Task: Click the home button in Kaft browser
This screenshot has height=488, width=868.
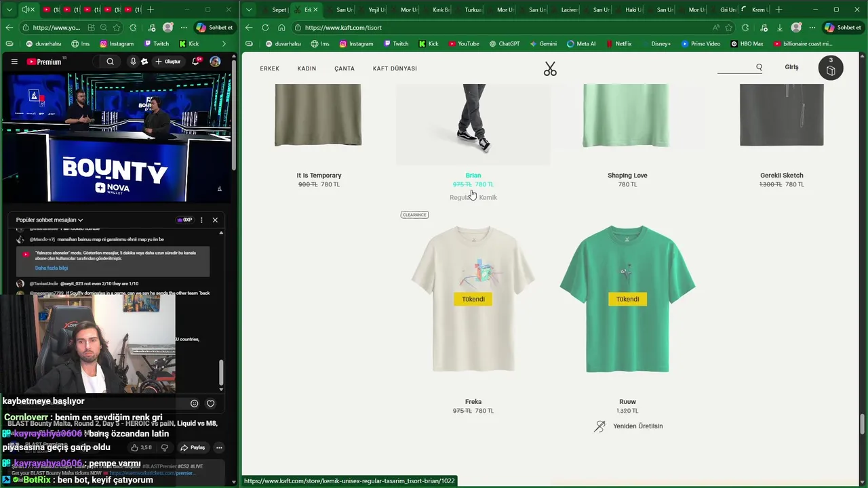Action: point(281,28)
